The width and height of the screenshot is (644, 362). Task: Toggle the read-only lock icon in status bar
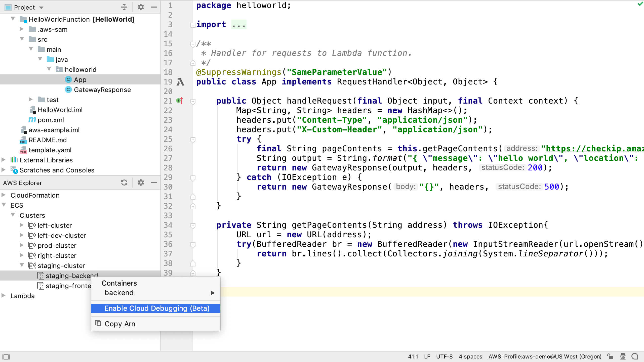tap(610, 356)
